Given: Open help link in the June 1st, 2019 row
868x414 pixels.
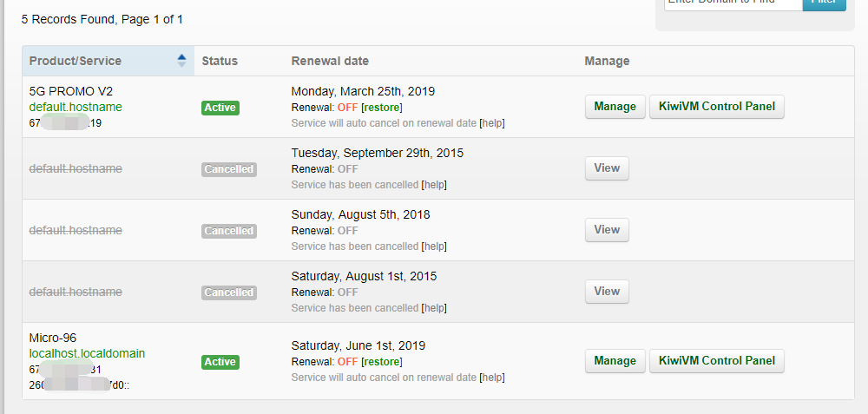Looking at the screenshot, I should click(492, 378).
